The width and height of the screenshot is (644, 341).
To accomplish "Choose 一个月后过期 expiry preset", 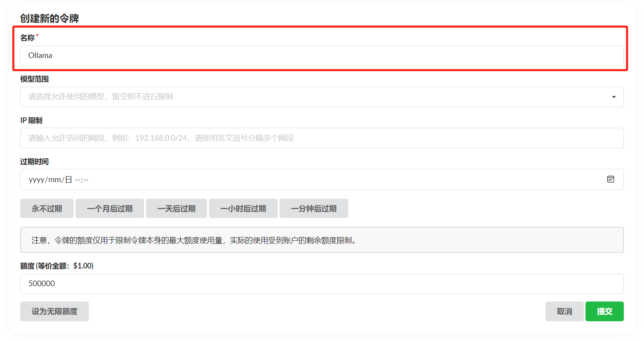I will (x=109, y=208).
